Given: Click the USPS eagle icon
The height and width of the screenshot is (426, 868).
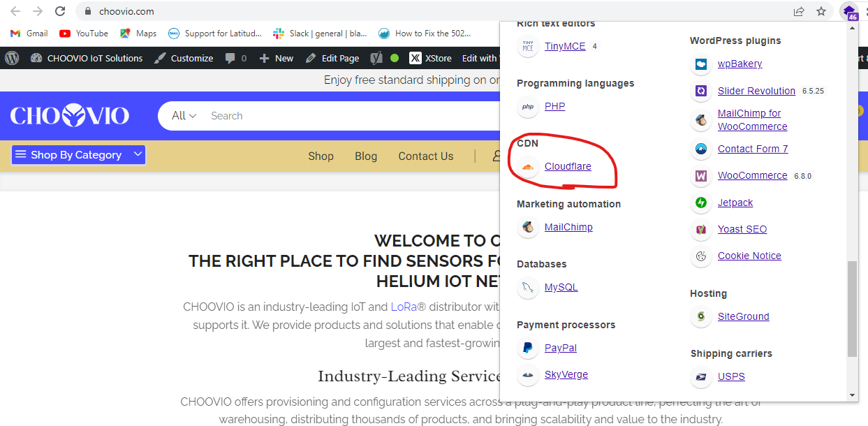Looking at the screenshot, I should 701,377.
